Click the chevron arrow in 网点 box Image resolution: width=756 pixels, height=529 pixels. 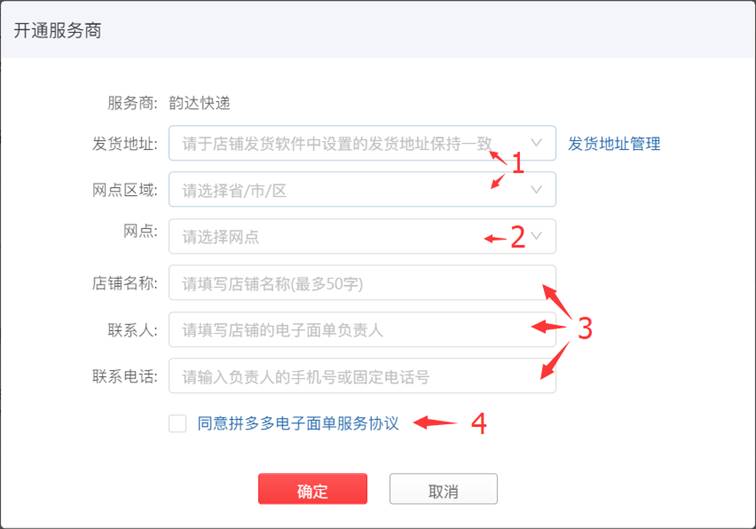click(x=536, y=235)
